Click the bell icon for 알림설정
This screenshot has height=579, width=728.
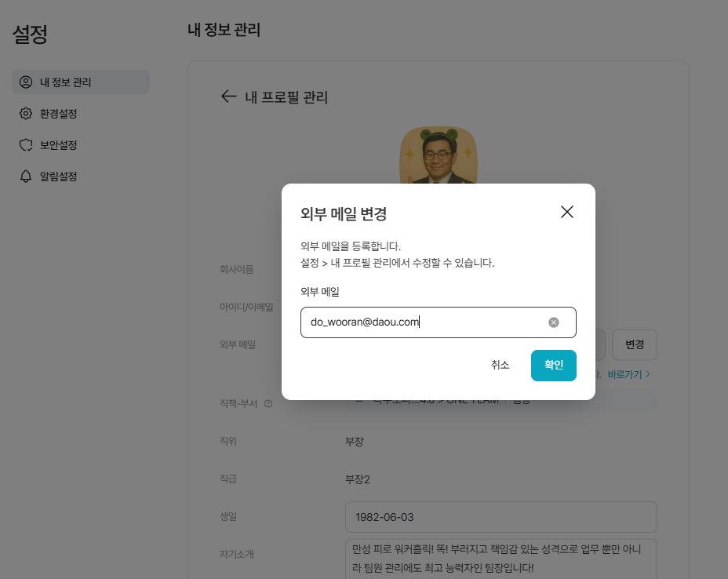tap(26, 177)
